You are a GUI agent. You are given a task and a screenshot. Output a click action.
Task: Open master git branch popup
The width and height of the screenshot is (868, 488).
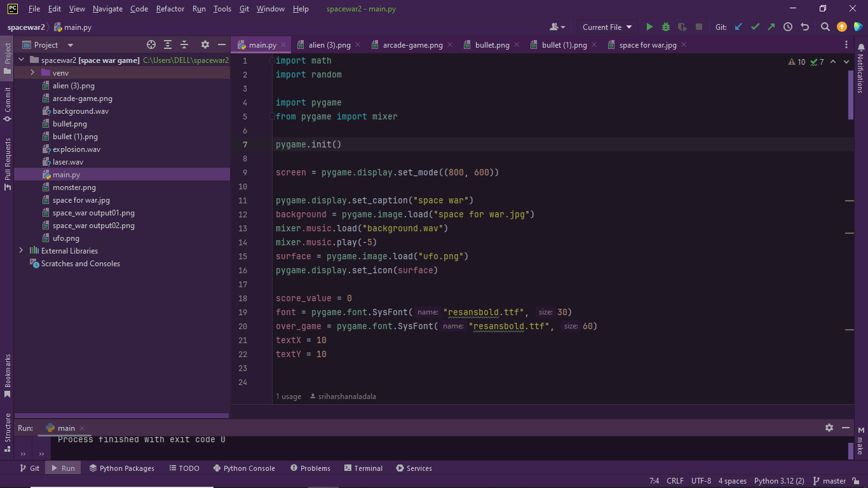coord(830,481)
